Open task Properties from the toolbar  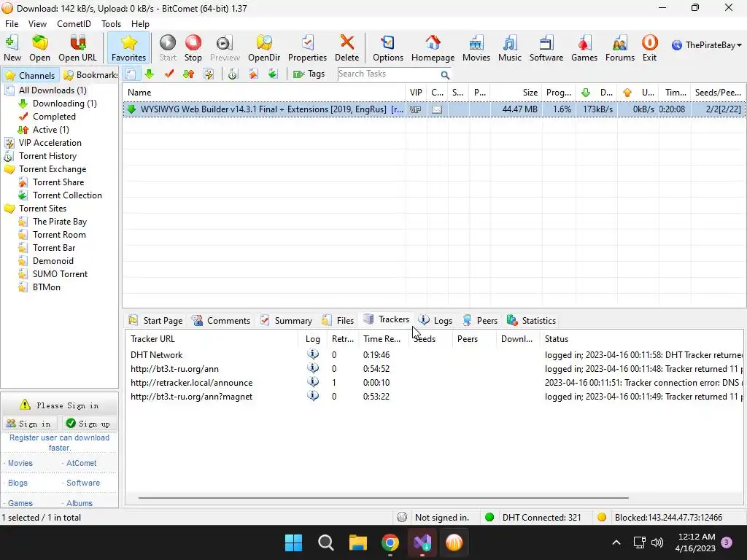tap(307, 48)
